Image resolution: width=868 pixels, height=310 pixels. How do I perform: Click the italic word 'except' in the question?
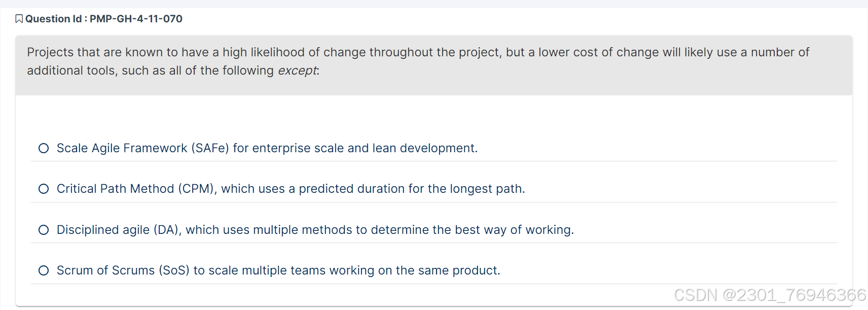pos(297,71)
